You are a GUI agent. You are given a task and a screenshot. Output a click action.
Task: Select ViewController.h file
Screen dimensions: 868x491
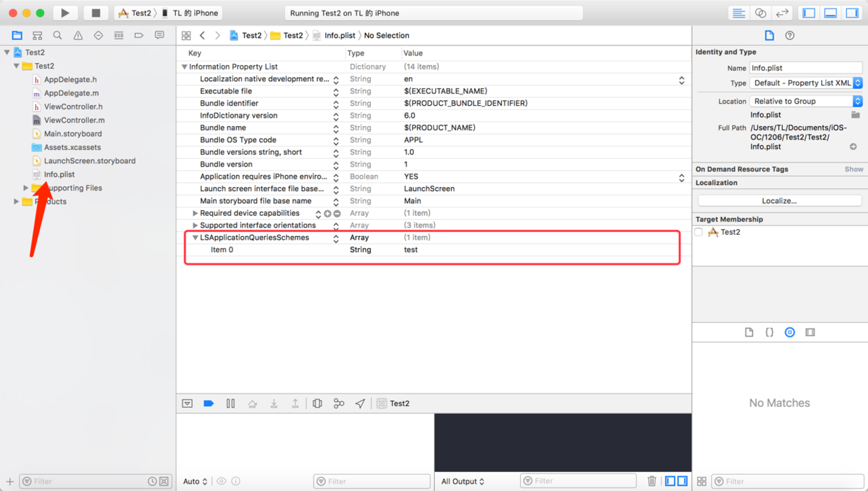tap(73, 106)
